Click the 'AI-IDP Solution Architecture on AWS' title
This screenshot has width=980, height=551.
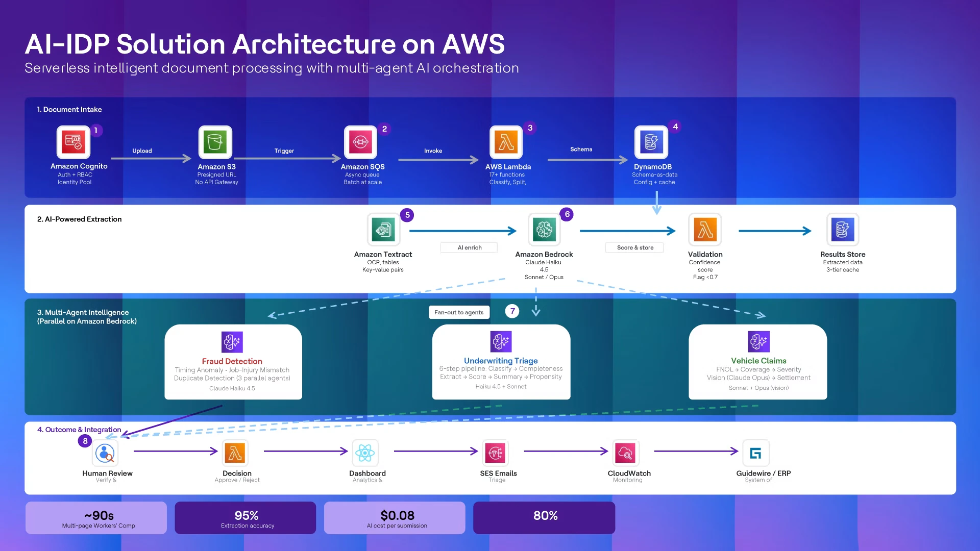(265, 44)
